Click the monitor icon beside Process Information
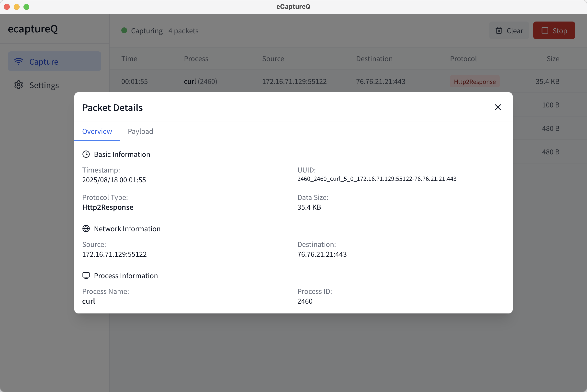 click(86, 276)
